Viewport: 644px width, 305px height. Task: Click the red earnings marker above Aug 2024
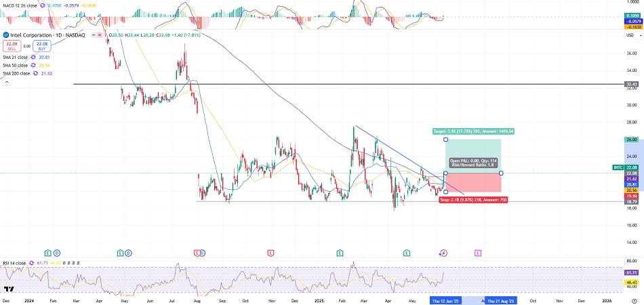tap(197, 253)
